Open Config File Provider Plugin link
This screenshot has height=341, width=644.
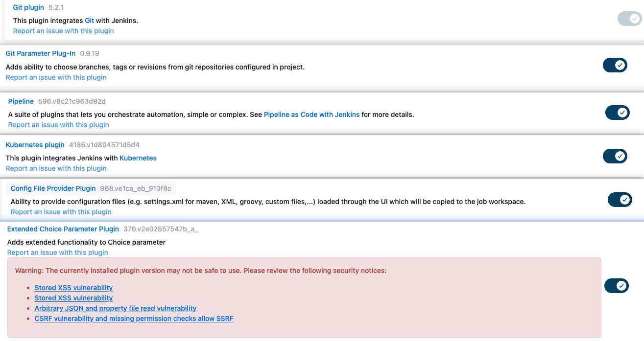point(53,188)
